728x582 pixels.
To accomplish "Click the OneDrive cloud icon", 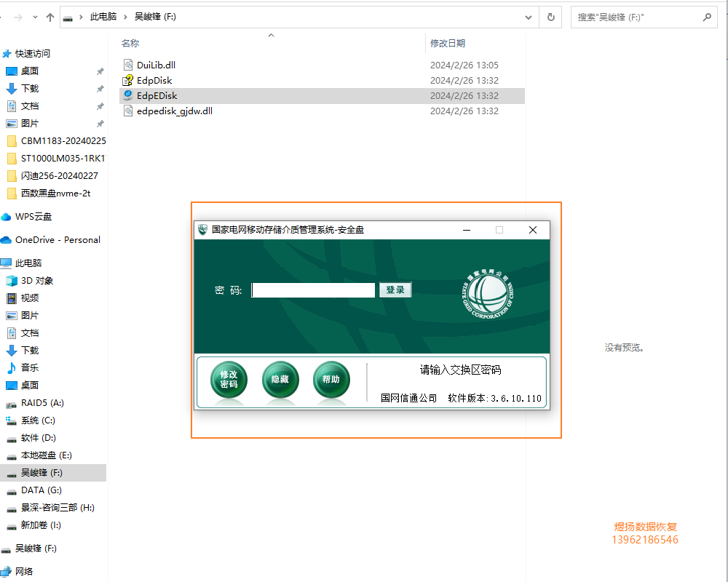I will (x=6, y=240).
